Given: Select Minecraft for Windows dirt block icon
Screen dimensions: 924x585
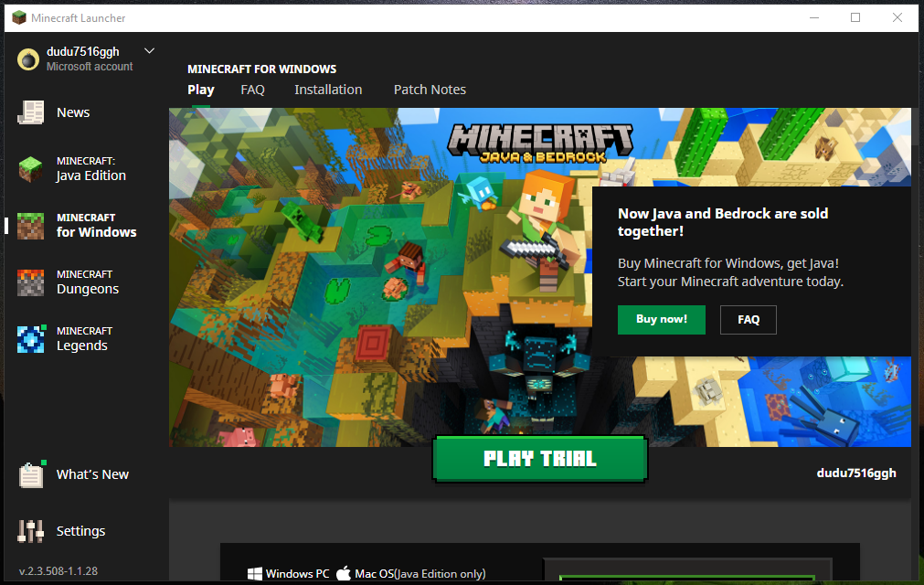Looking at the screenshot, I should tap(31, 226).
